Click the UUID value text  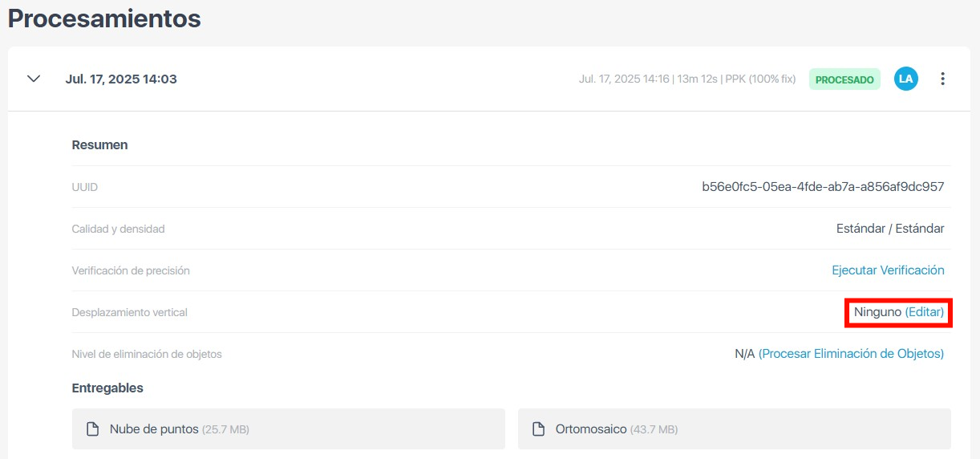[823, 187]
